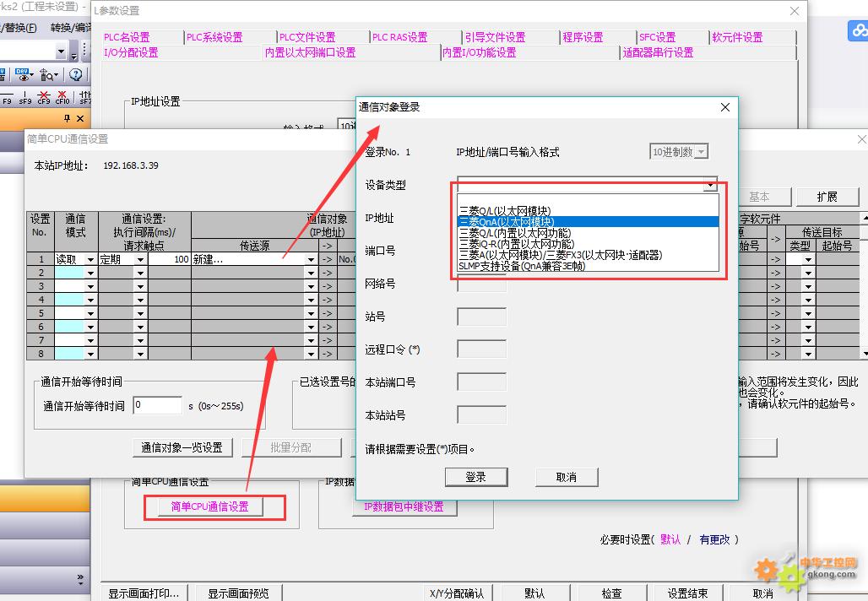Click the 通信开始等待时间 input field
The width and height of the screenshot is (868, 601).
click(158, 405)
